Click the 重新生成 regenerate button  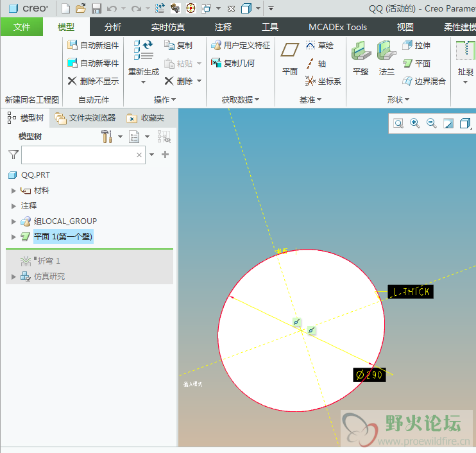(143, 62)
